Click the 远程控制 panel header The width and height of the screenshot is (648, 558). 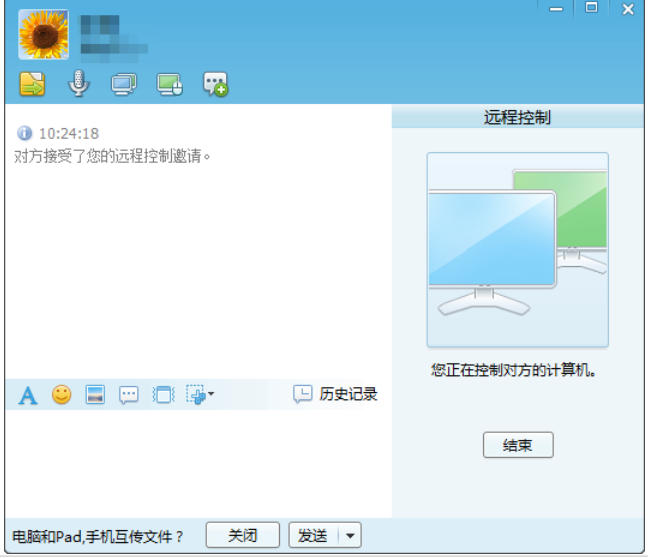[517, 117]
